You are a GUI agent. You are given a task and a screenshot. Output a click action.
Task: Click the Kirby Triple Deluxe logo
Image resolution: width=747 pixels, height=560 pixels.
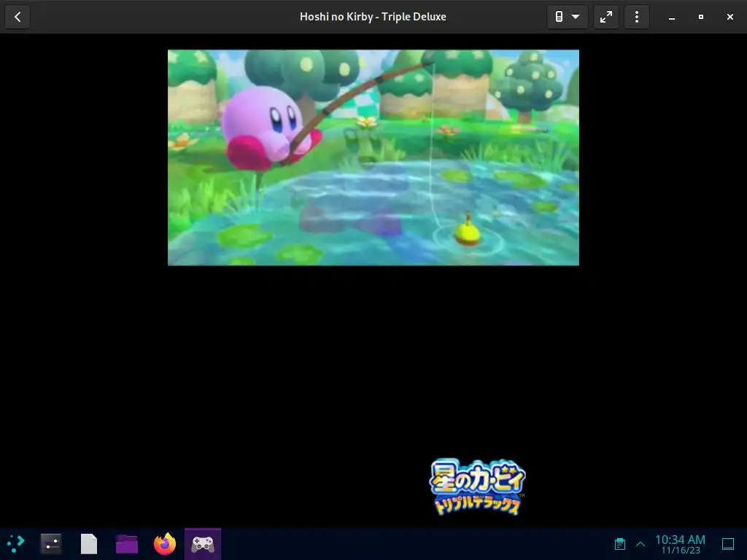click(x=477, y=486)
